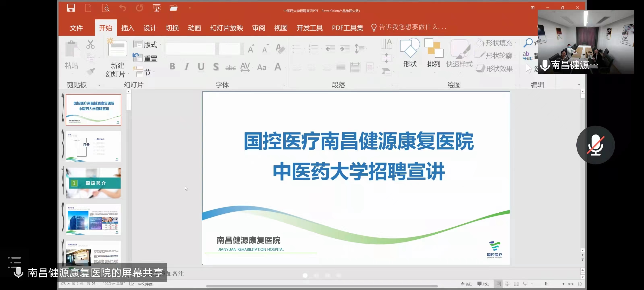Start slideshow from beginning icon
Viewport: 644px width, 290px height.
pyautogui.click(x=157, y=8)
